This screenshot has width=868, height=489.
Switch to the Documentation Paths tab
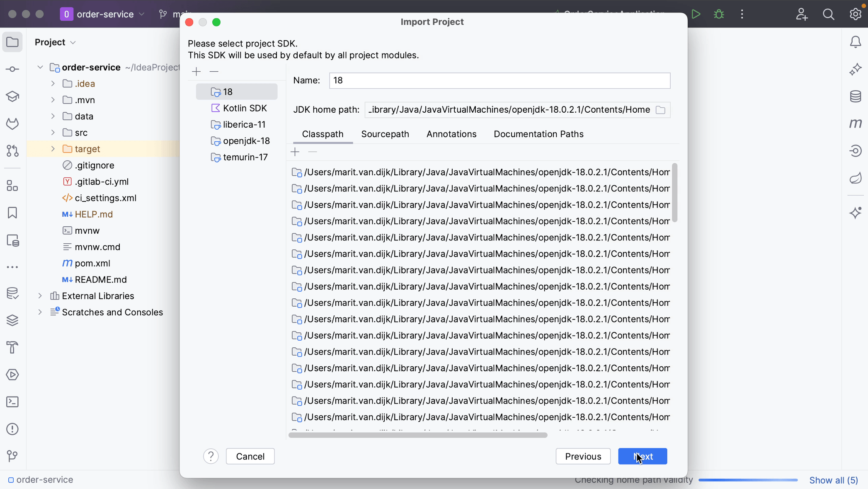(x=538, y=134)
